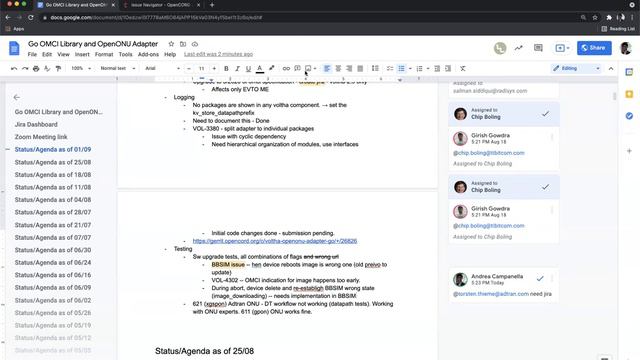The width and height of the screenshot is (640, 360).
Task: Click the Redo toolbar icon
Action: tap(25, 69)
